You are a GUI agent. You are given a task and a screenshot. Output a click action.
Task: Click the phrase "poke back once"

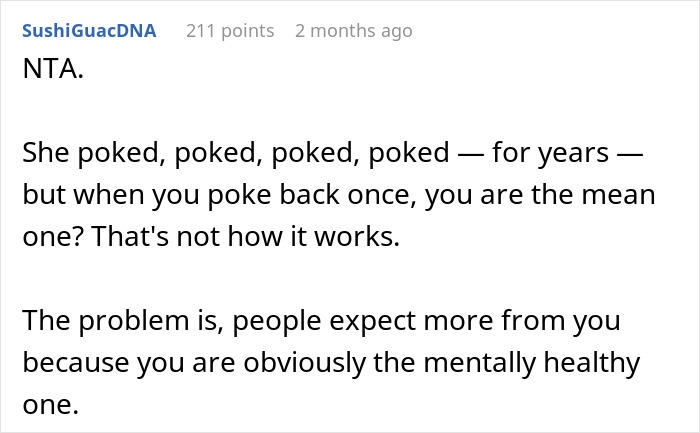(323, 196)
